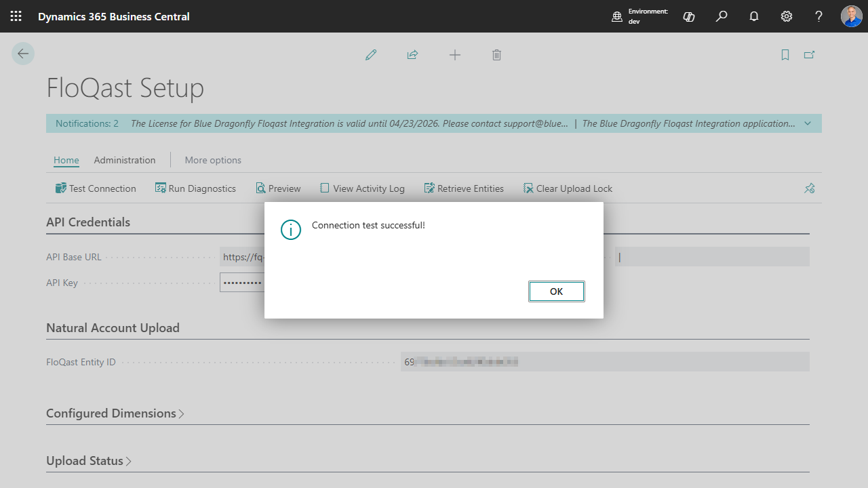Click the plus new record icon

(455, 55)
